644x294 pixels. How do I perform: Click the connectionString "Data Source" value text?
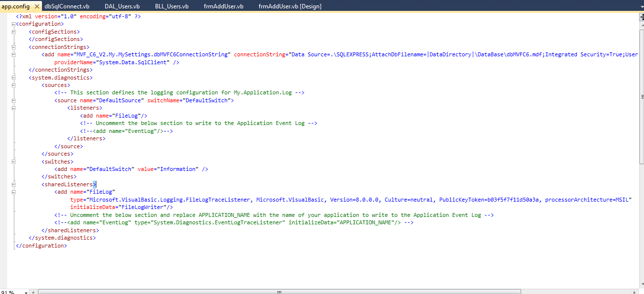pyautogui.click(x=463, y=54)
